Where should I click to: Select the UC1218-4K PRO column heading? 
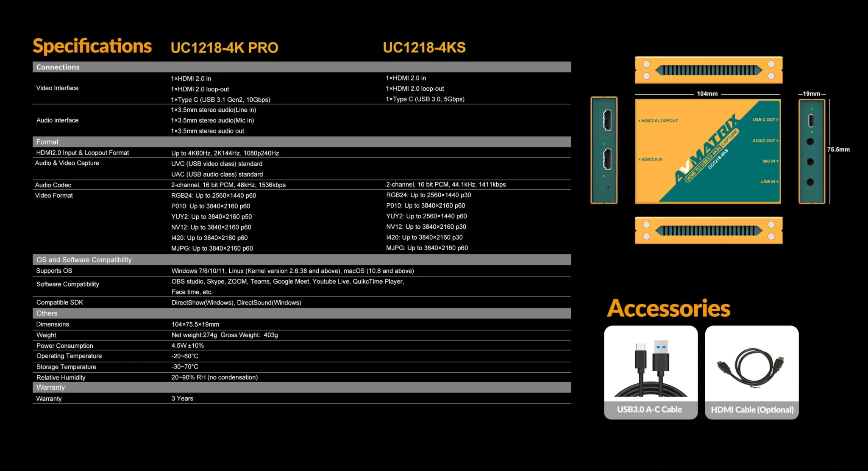224,47
